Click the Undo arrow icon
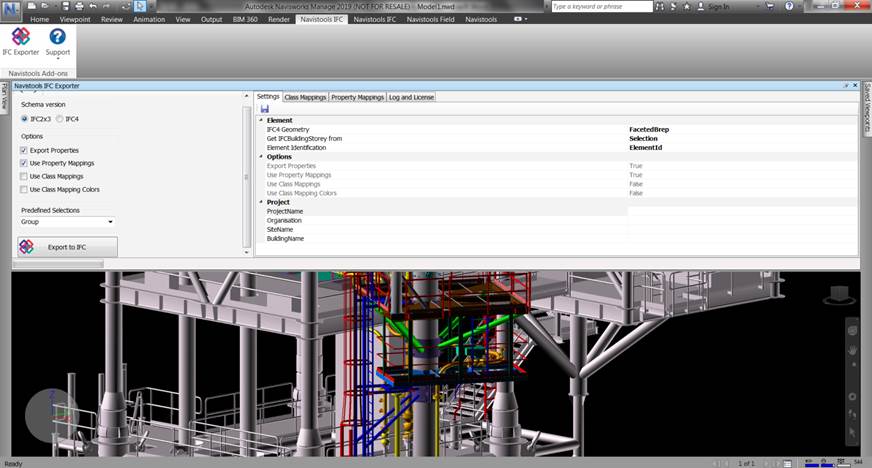Screen dimensions: 872x468 [x=93, y=6]
